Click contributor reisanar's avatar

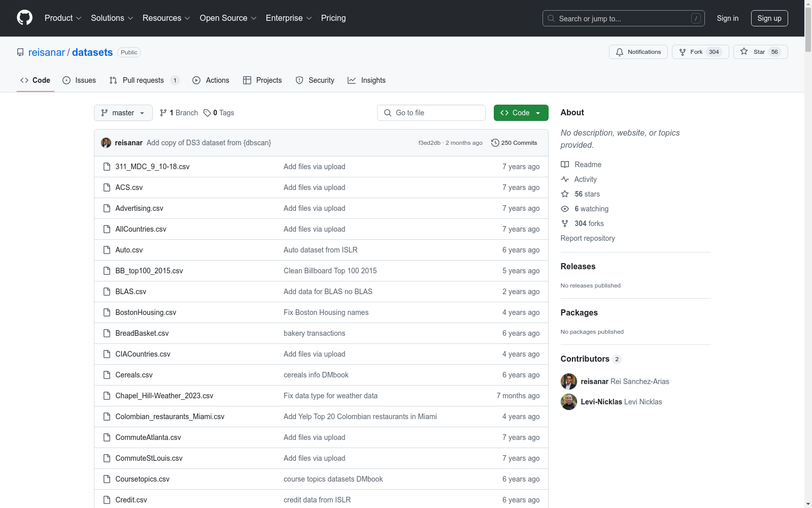(569, 382)
